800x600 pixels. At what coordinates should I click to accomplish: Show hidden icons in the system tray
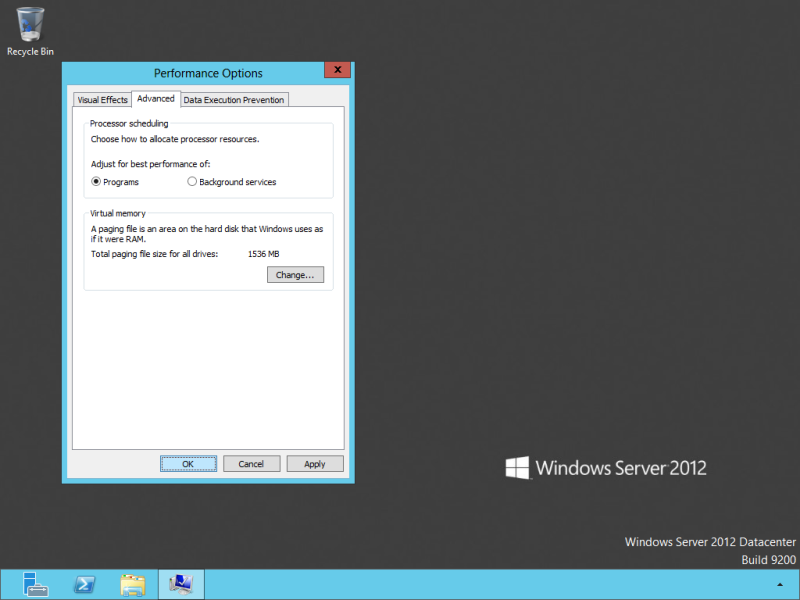tap(780, 585)
